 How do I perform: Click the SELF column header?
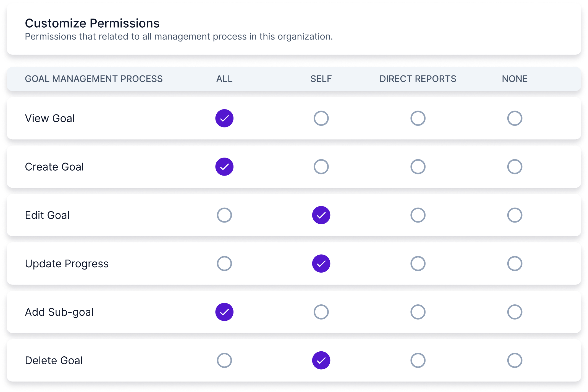[x=321, y=79]
